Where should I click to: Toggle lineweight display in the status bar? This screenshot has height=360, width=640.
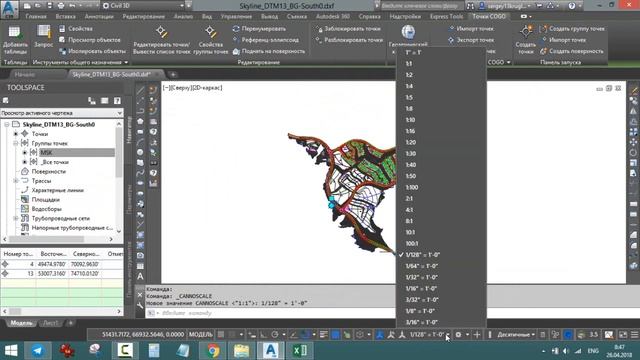(324, 335)
